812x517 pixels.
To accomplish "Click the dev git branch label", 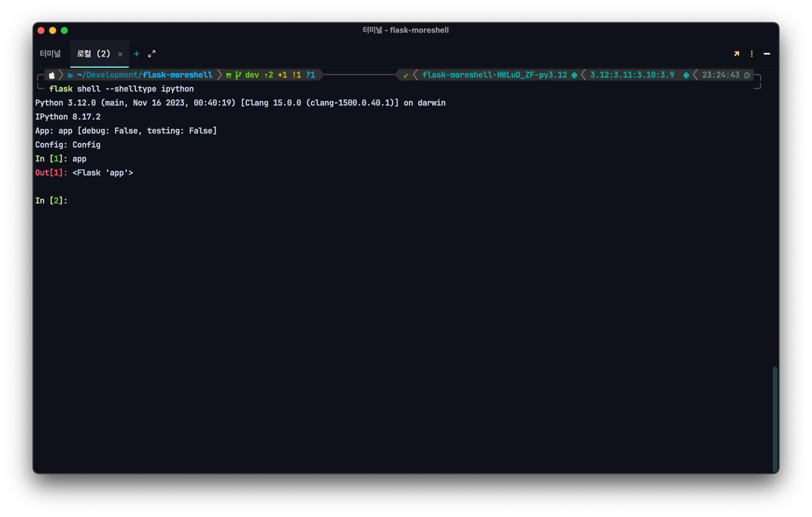I will pos(252,75).
